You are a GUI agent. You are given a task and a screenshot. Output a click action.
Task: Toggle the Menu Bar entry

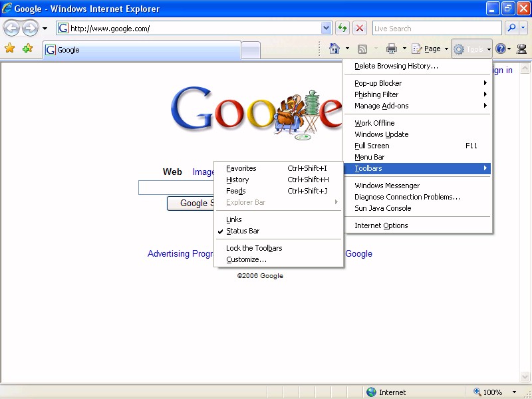418,157
